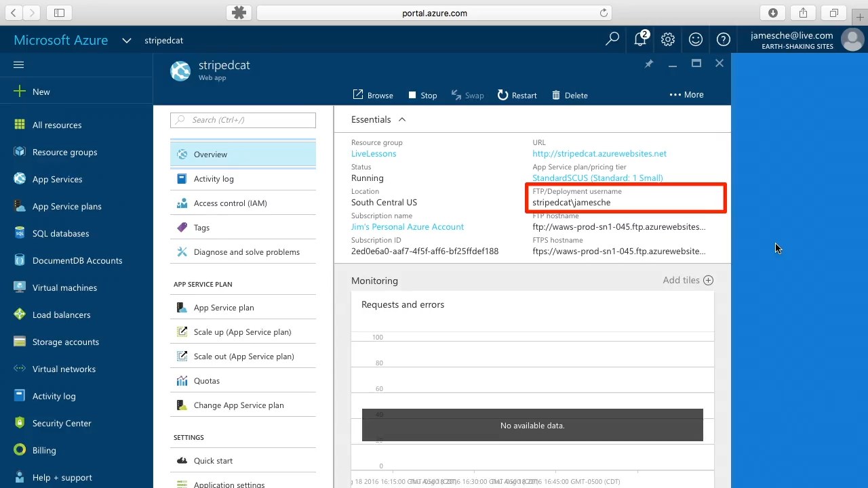Open the More commands menu
The image size is (868, 488).
point(686,94)
